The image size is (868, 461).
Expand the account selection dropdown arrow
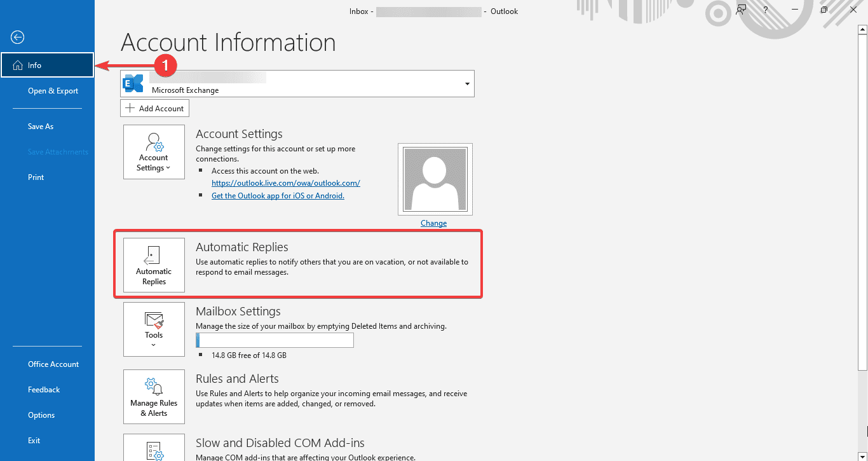coord(467,84)
